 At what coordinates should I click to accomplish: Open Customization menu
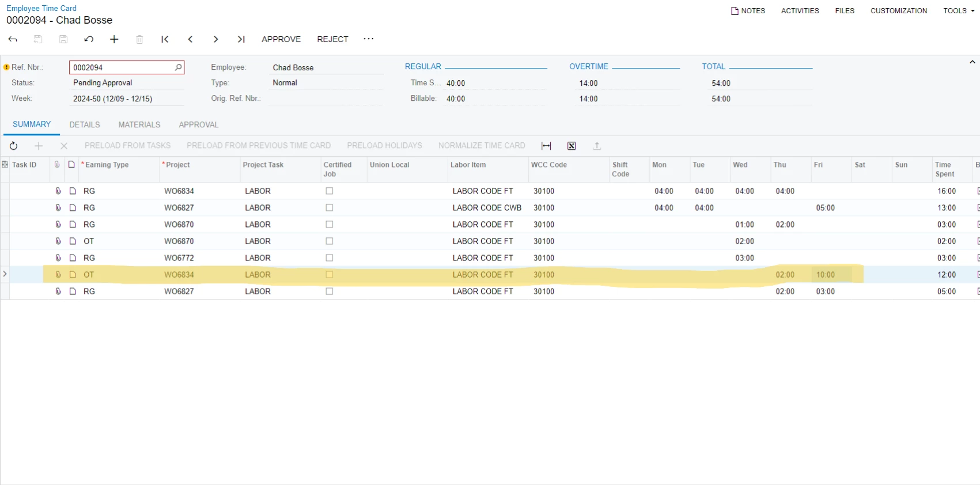click(899, 10)
